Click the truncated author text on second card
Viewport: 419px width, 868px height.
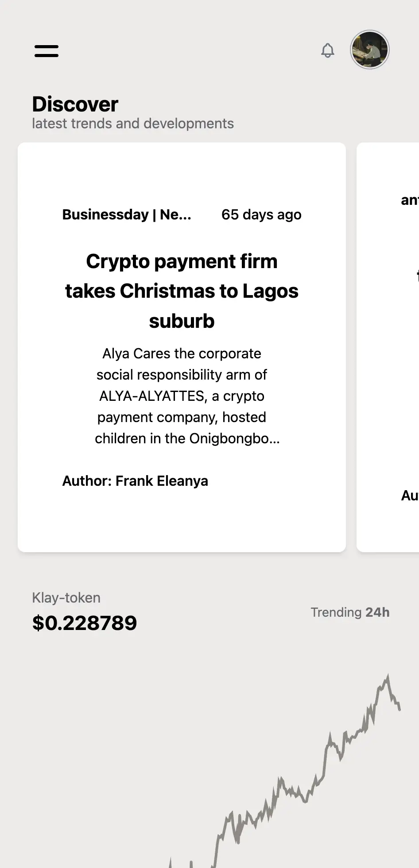click(x=410, y=495)
